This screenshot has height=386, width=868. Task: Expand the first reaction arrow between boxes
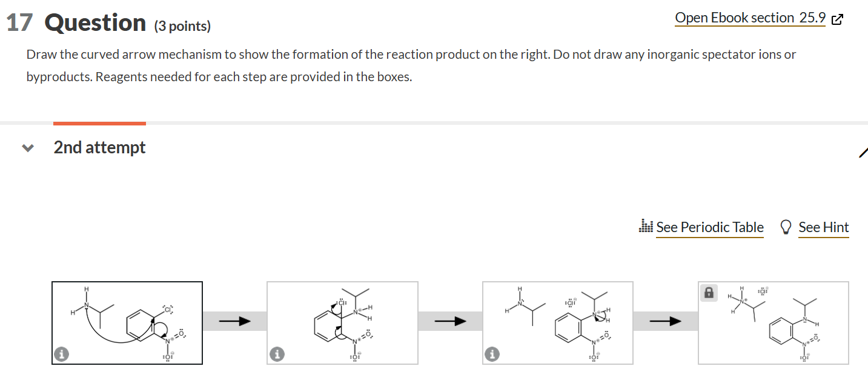pyautogui.click(x=234, y=322)
